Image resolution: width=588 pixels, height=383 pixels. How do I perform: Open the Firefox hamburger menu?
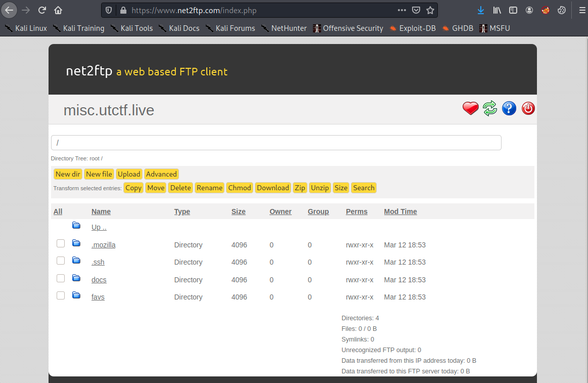[582, 10]
